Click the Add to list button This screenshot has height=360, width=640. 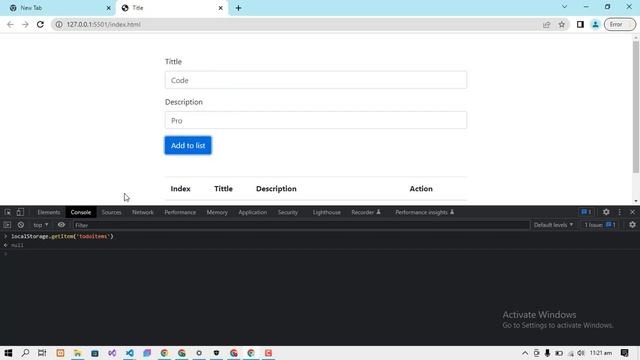point(188,145)
